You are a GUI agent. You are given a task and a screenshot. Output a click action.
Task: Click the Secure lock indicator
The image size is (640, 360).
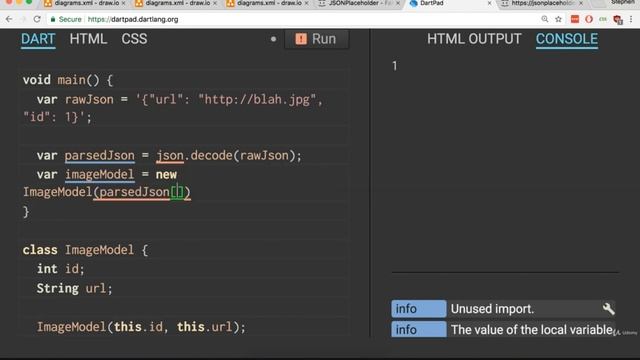click(x=66, y=19)
